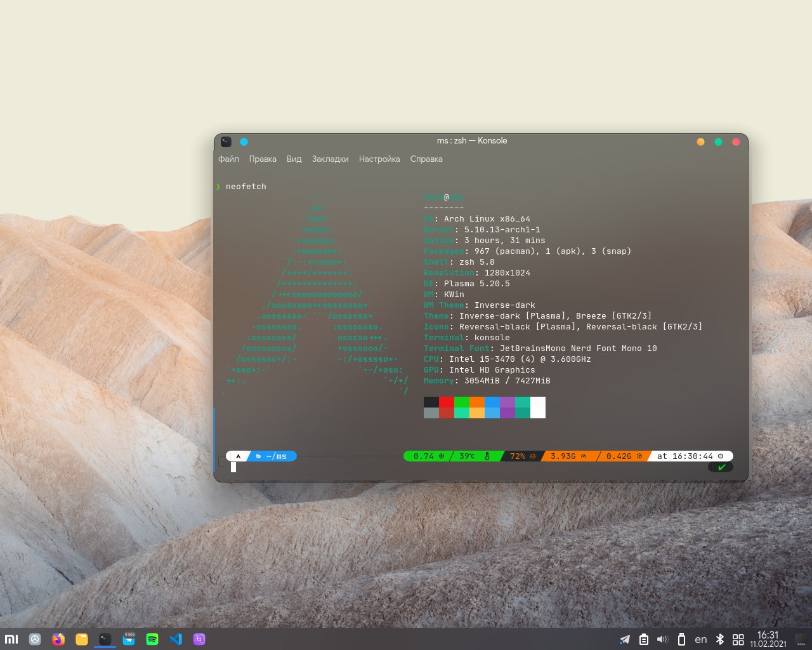
Task: Maximize Konsole with the green button
Action: click(x=718, y=142)
